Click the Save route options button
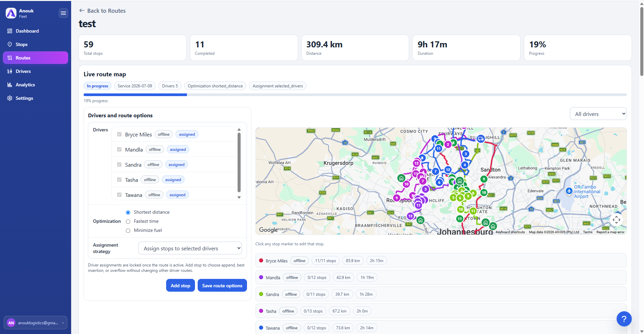Screen dimensions: 644x334 (222, 286)
